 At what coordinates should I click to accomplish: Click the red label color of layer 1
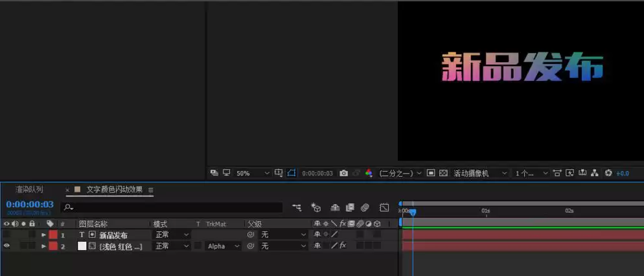point(53,235)
